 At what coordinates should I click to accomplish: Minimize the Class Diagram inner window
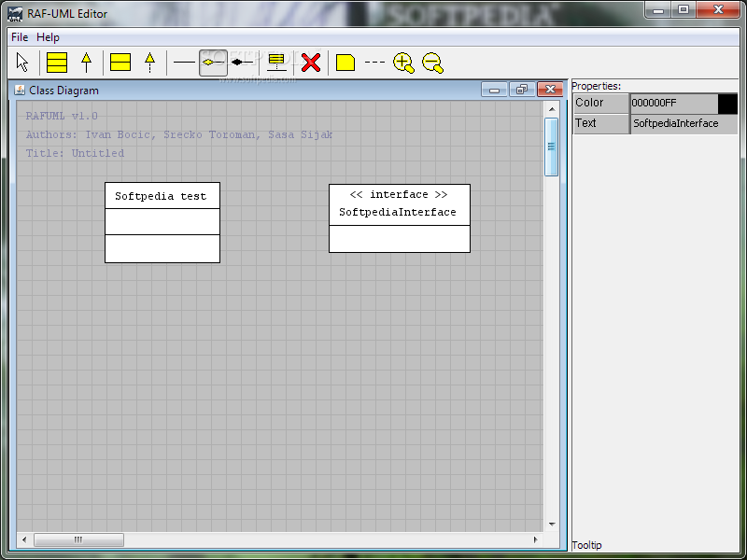tap(494, 90)
